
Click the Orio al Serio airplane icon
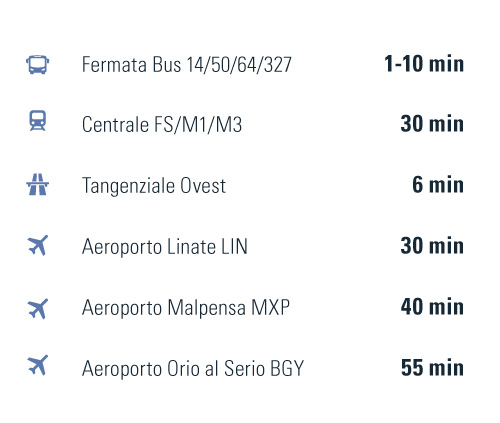(x=38, y=365)
